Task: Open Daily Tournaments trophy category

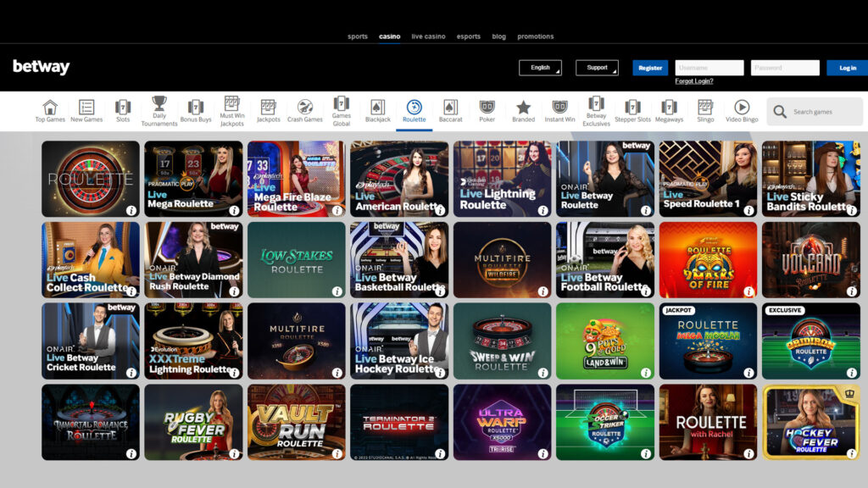Action: (159, 111)
